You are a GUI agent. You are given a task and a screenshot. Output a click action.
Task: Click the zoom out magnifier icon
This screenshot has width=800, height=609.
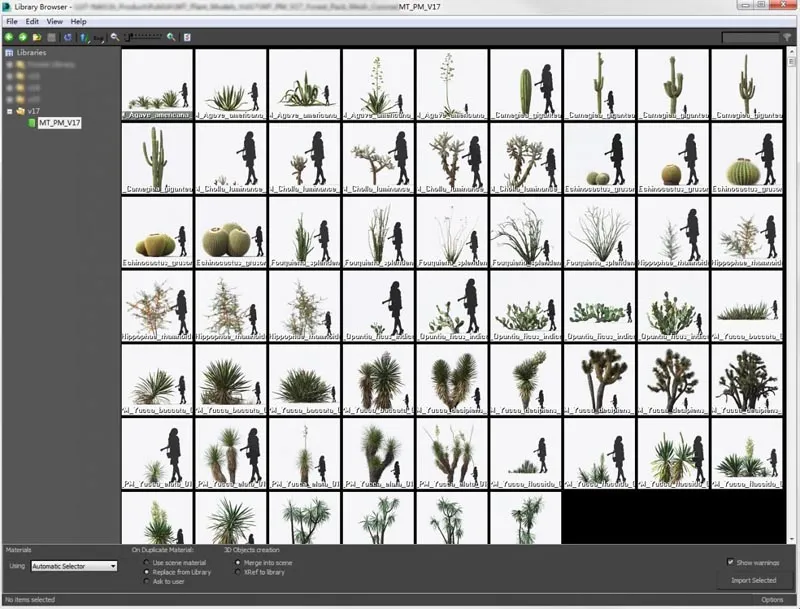[x=115, y=37]
